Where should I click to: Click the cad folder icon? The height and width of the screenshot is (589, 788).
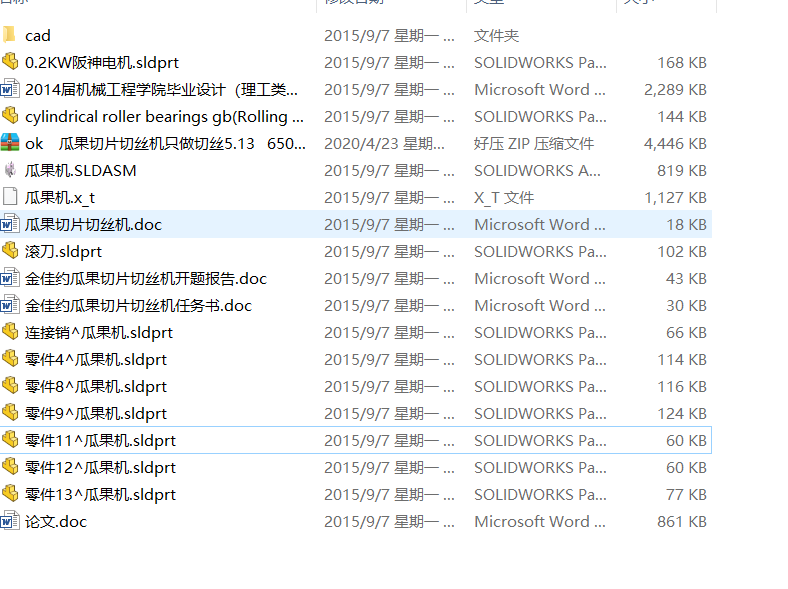click(x=9, y=35)
